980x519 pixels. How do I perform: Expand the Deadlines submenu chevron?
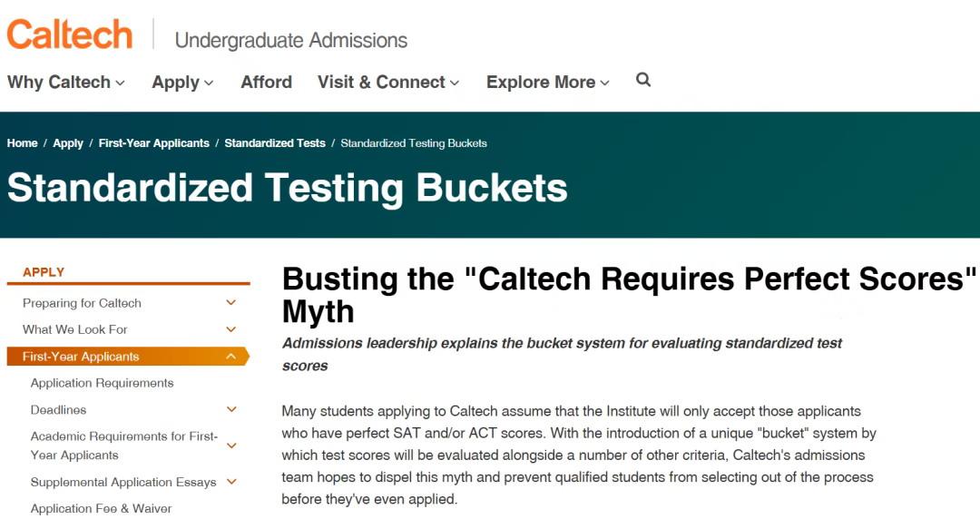[231, 410]
